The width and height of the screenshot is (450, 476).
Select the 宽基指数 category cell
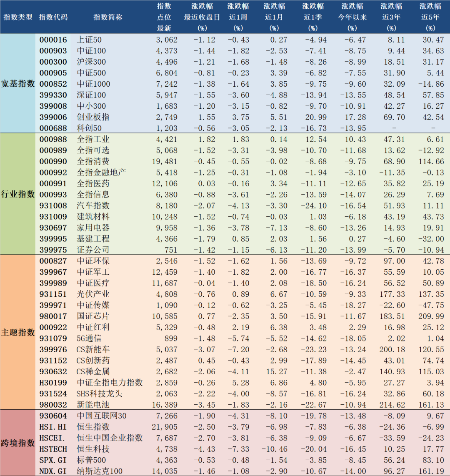pos(18,83)
